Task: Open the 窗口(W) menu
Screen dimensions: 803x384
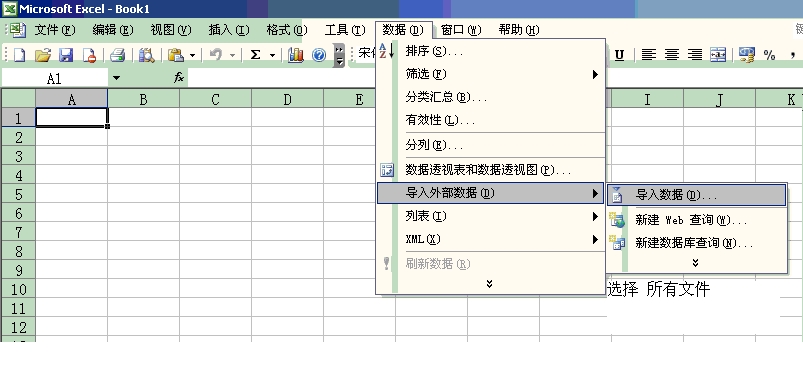Action: click(x=461, y=30)
